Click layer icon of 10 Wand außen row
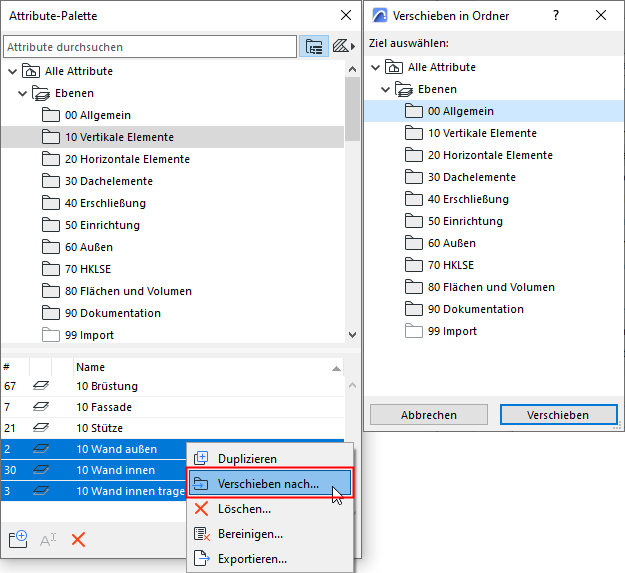 tap(41, 449)
